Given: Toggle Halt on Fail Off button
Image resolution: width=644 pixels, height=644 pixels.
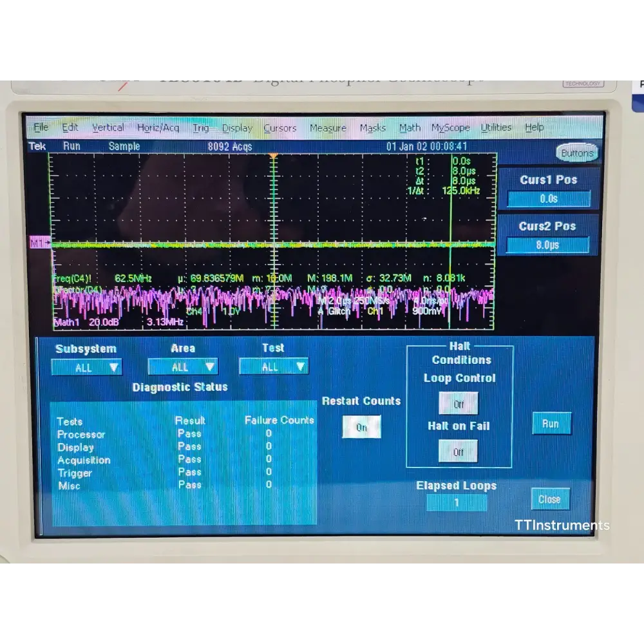Looking at the screenshot, I should click(x=458, y=452).
